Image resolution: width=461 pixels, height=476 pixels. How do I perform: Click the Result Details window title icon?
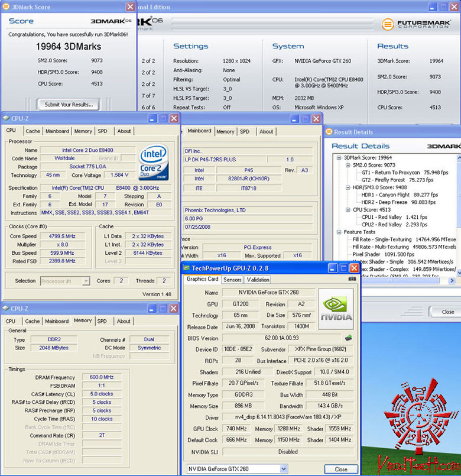pyautogui.click(x=329, y=132)
